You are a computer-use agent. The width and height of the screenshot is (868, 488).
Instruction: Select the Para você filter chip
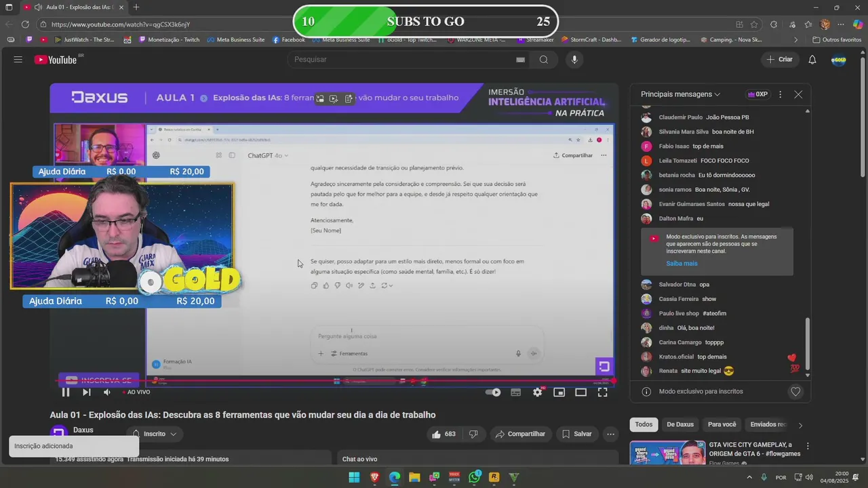722,424
